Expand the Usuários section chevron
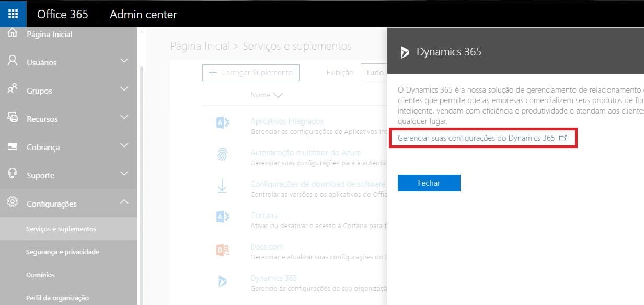Viewport: 644px width, 305px height. point(124,61)
